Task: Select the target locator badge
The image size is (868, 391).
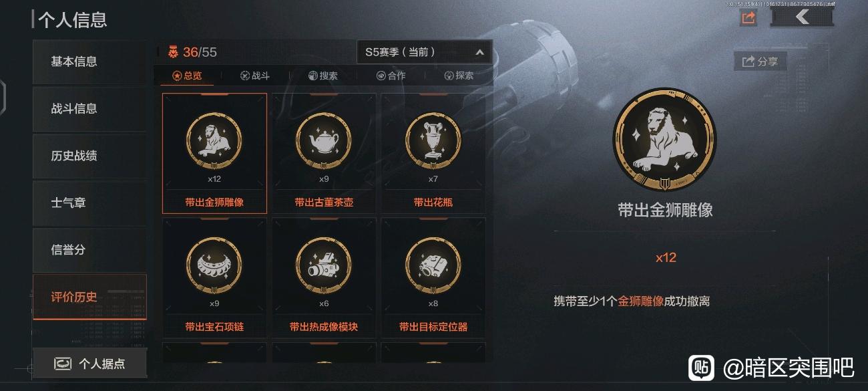Action: pos(433,277)
